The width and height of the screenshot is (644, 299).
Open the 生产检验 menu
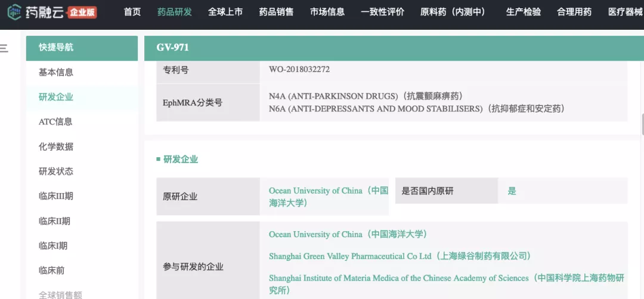click(524, 12)
